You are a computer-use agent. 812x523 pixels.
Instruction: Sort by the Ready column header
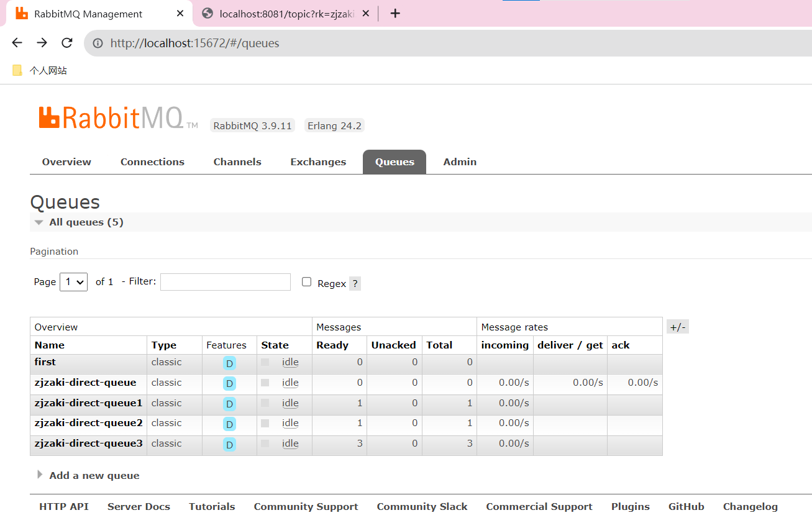(x=332, y=345)
